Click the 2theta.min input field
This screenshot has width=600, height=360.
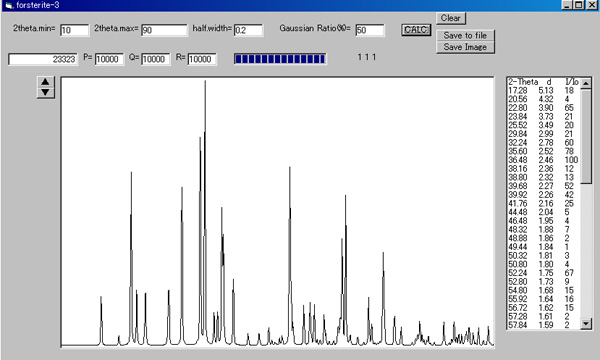click(x=75, y=30)
